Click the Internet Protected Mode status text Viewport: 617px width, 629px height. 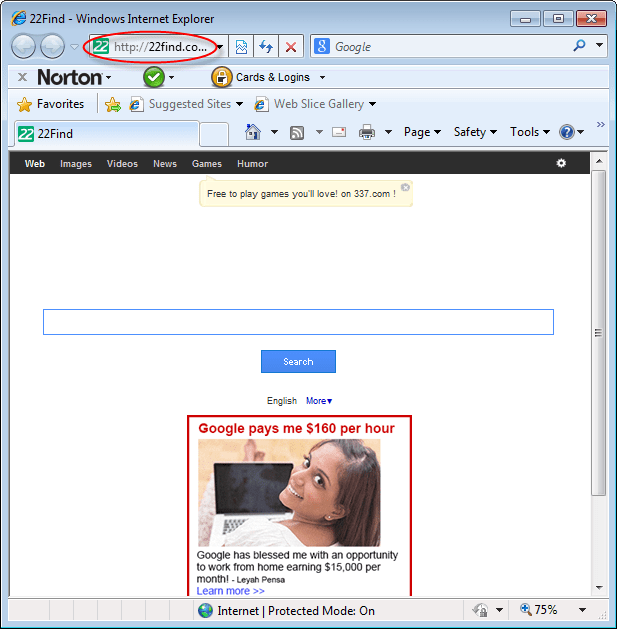coord(296,611)
